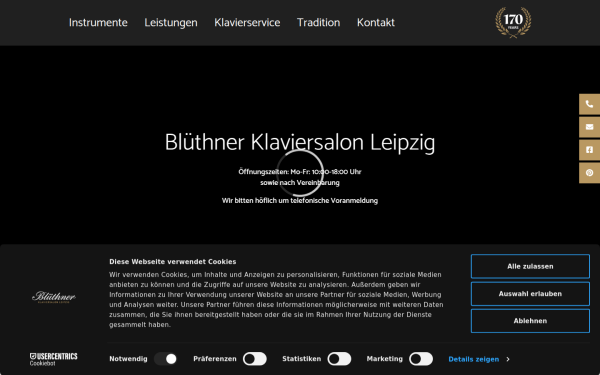Click the Auswahl erlauben button
Viewport: 600px width, 375px height.
click(x=530, y=294)
